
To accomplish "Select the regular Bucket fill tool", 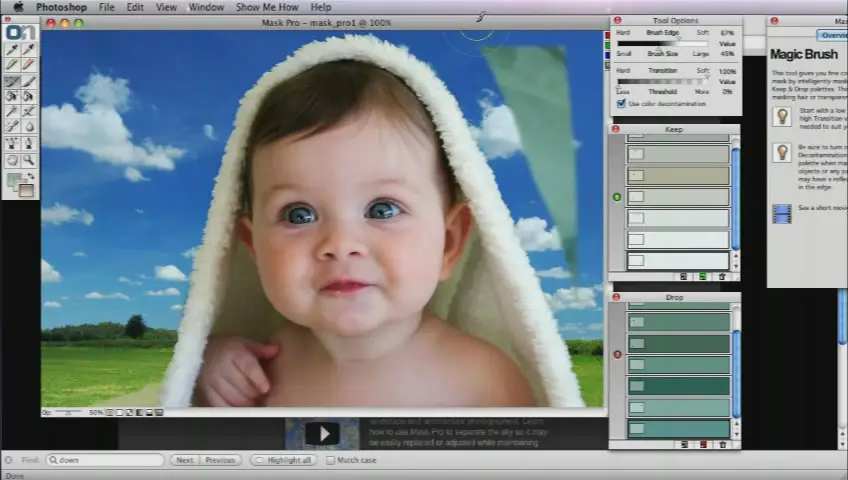I will 29,96.
